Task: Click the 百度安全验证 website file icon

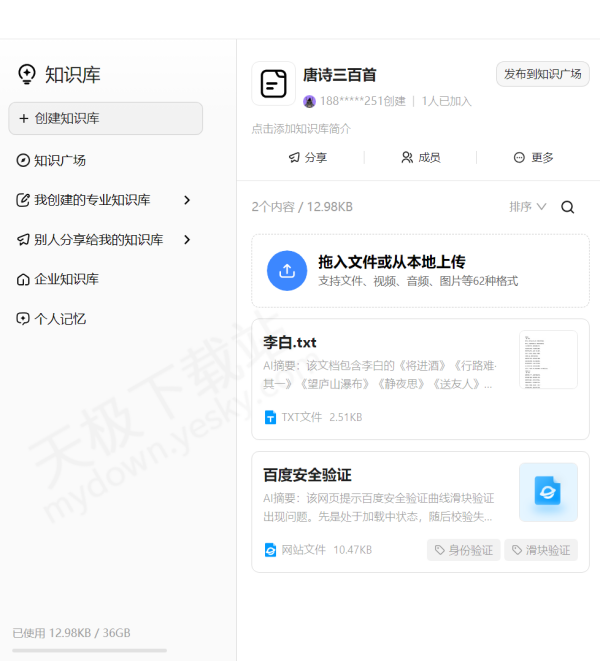Action: [x=548, y=491]
